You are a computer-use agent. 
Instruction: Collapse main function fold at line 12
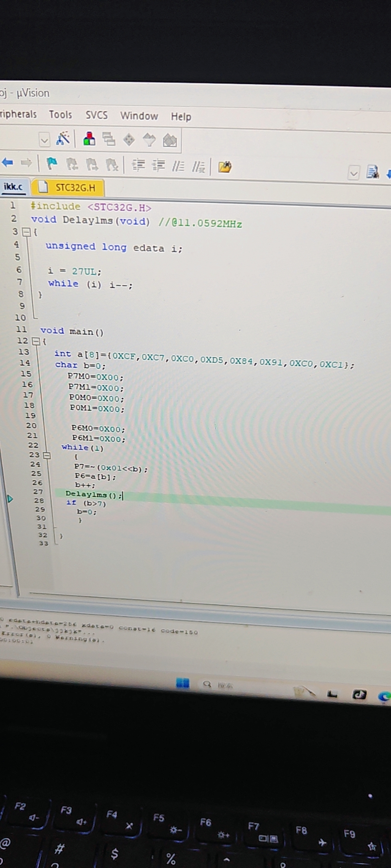click(35, 341)
